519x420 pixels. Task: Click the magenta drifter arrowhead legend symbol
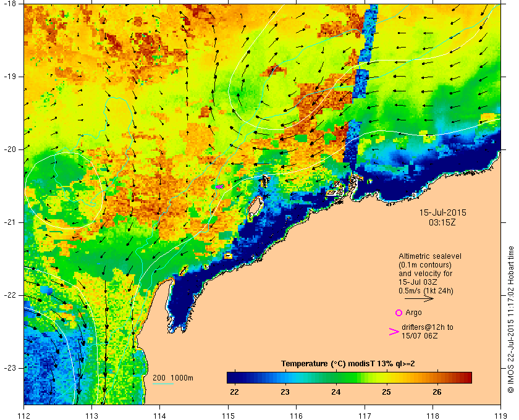pos(394,332)
